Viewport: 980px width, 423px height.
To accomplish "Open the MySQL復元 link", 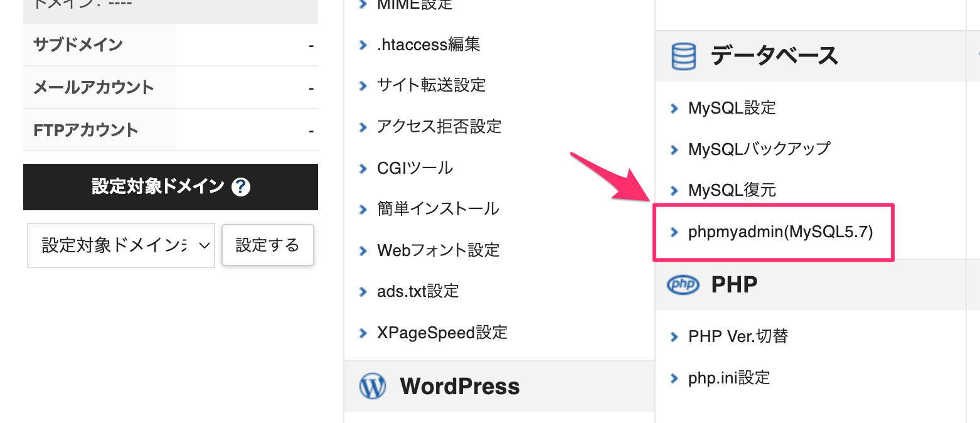I will coord(732,190).
